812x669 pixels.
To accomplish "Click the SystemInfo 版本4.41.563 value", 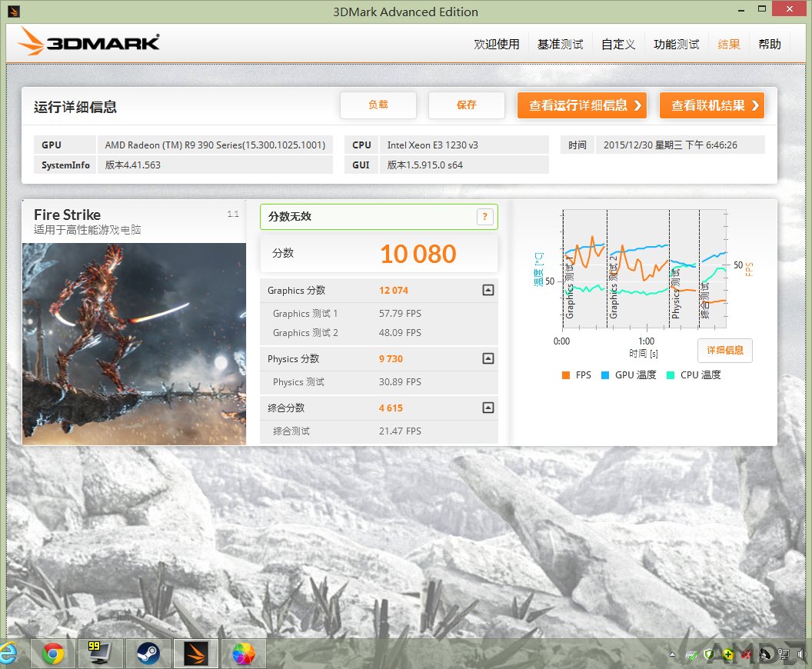I will coord(132,165).
